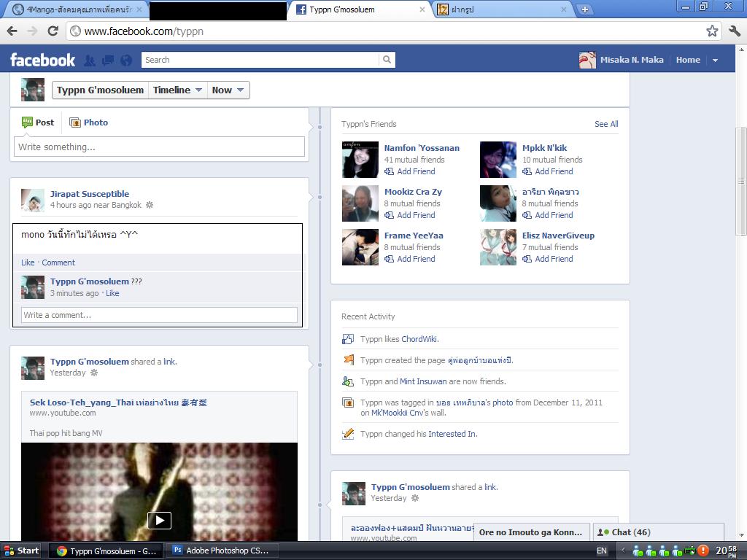The image size is (747, 560).
Task: Click the Typpn G'mosoluem name button
Action: pyautogui.click(x=100, y=90)
